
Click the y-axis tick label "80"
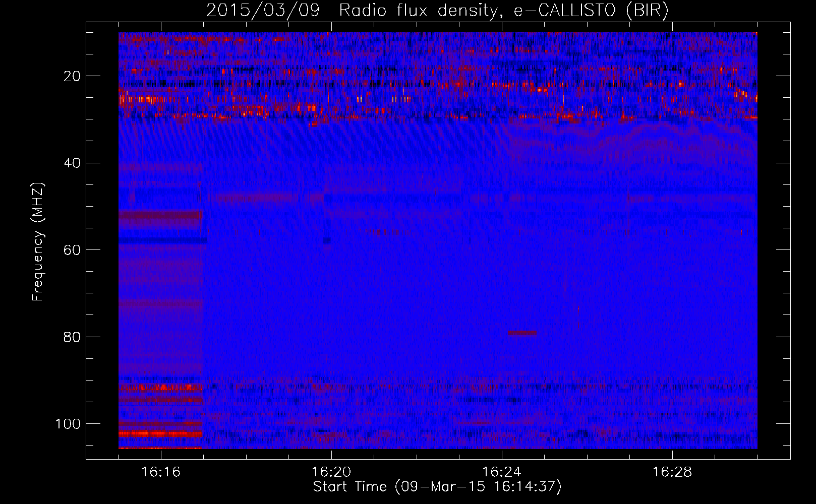click(73, 337)
